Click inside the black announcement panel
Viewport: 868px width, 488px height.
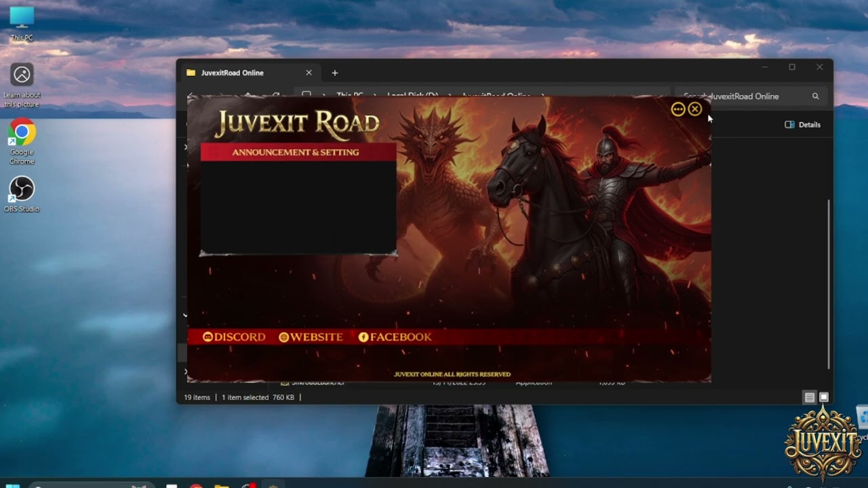pyautogui.click(x=298, y=207)
